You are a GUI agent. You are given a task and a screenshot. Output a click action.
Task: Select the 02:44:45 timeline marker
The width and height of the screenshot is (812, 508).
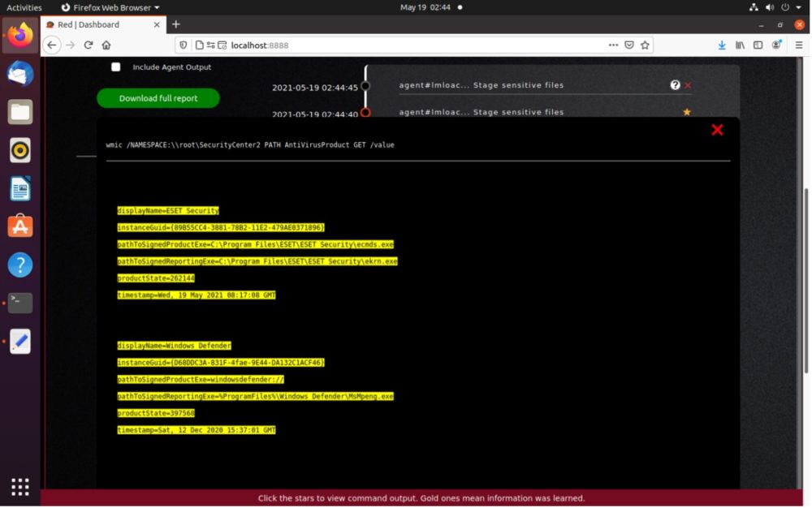coord(365,86)
